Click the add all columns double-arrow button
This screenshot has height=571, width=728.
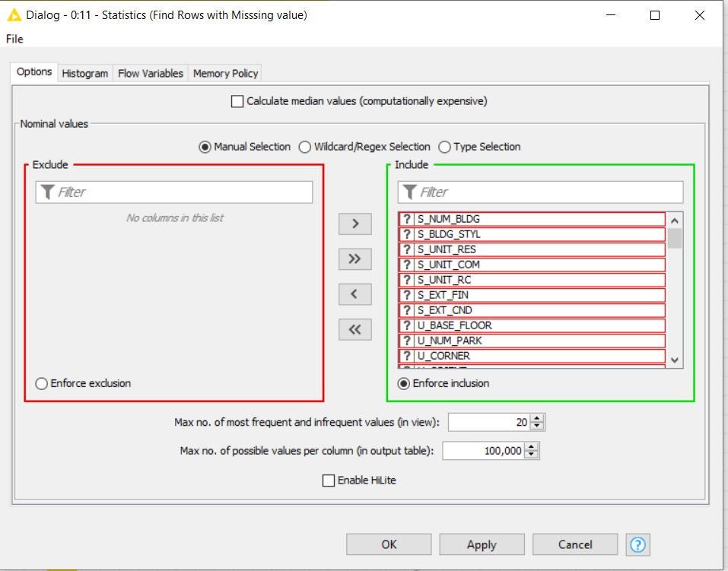click(355, 259)
